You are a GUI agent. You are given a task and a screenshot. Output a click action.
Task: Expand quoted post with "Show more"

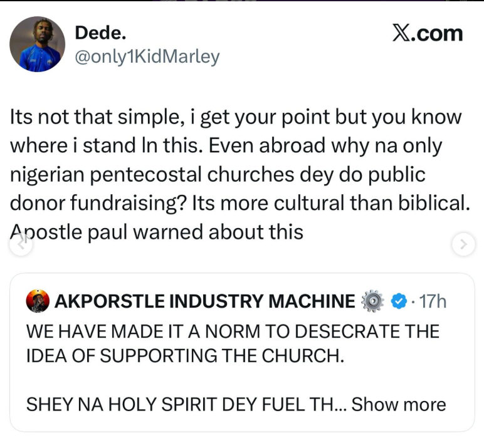coord(399,404)
